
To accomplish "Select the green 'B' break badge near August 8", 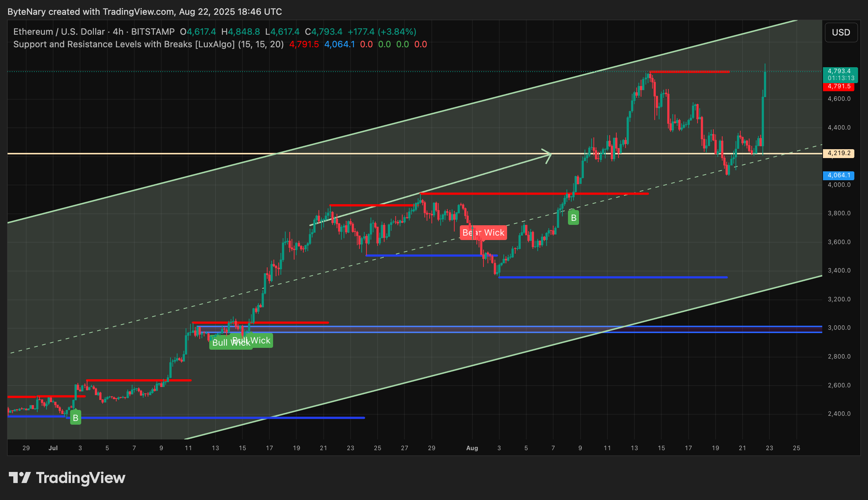I will 573,218.
